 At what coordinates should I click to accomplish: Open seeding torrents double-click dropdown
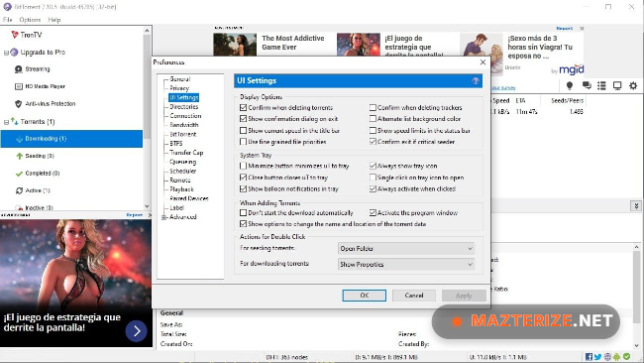tap(406, 249)
